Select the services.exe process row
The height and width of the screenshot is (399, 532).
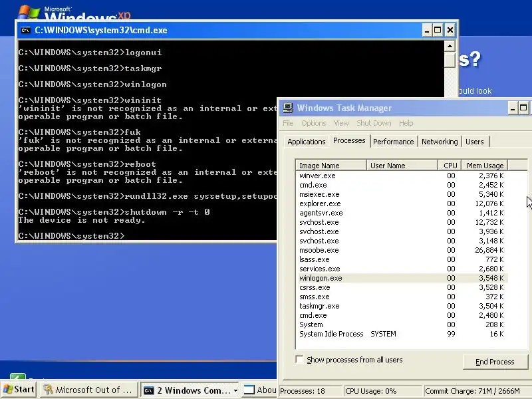402,269
